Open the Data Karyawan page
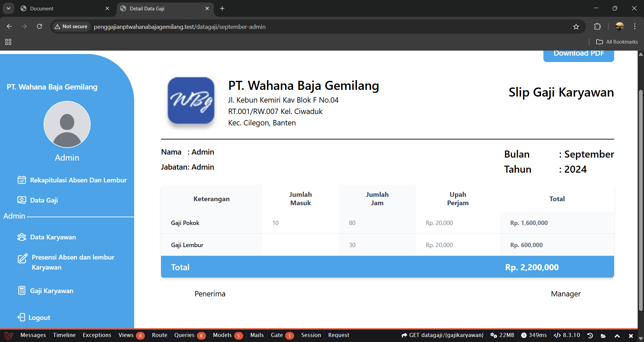 (x=53, y=237)
